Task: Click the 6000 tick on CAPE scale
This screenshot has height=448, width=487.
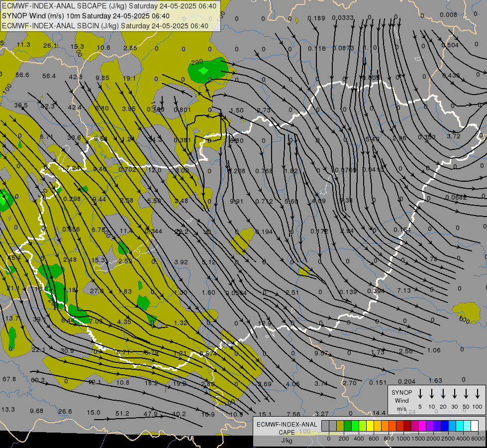Action: click(479, 439)
